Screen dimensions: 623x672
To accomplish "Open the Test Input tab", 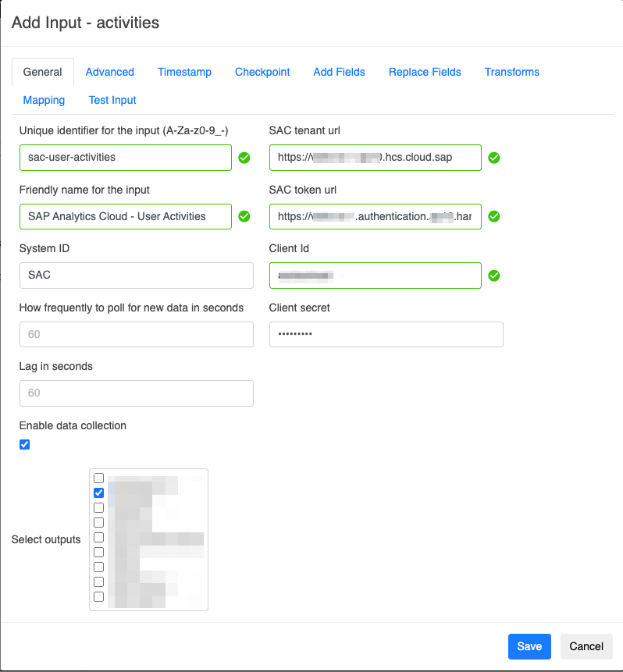I will tap(112, 100).
